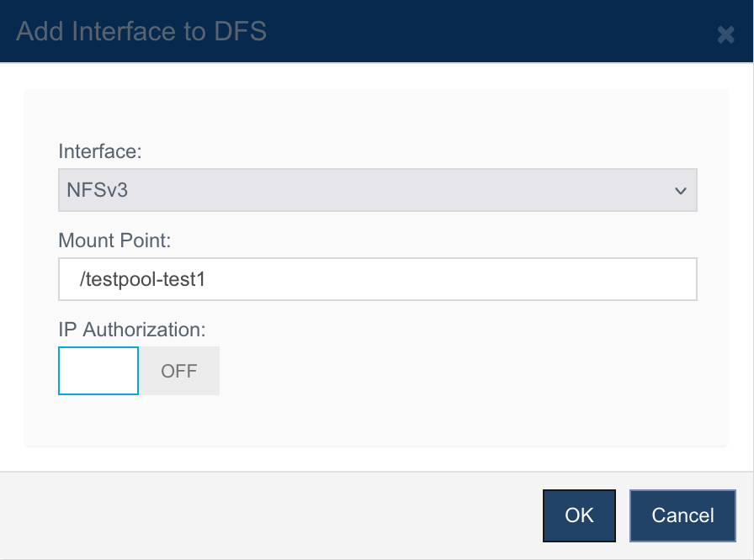Open the Interface dropdown showing NFSv3
Image resolution: width=754 pixels, height=560 pixels.
(x=378, y=190)
